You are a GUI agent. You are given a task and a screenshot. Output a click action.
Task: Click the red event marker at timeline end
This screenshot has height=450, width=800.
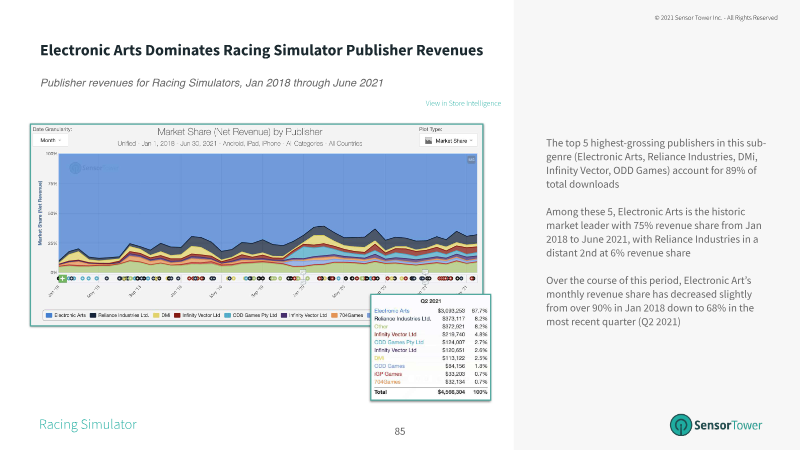coord(472,279)
